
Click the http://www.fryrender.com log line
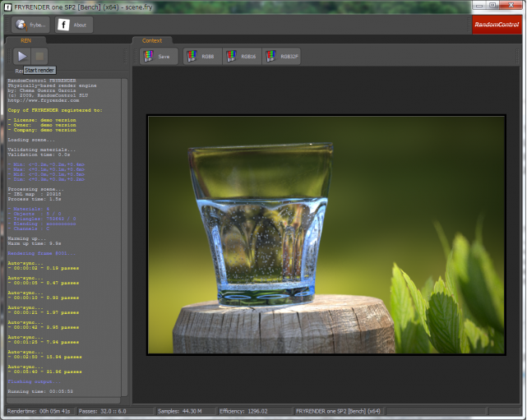pyautogui.click(x=44, y=100)
